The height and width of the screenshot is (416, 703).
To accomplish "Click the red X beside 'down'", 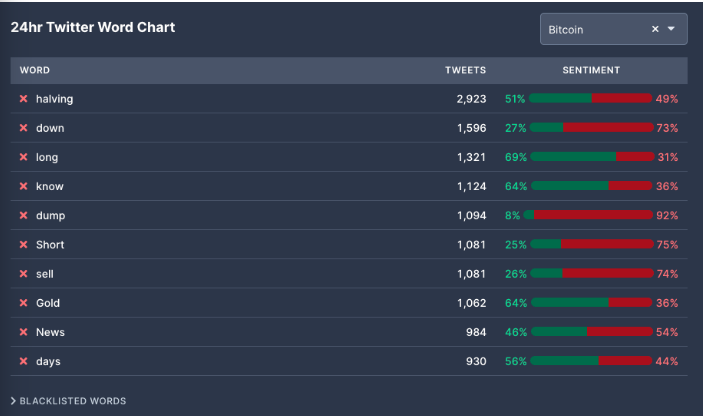I will [x=23, y=128].
